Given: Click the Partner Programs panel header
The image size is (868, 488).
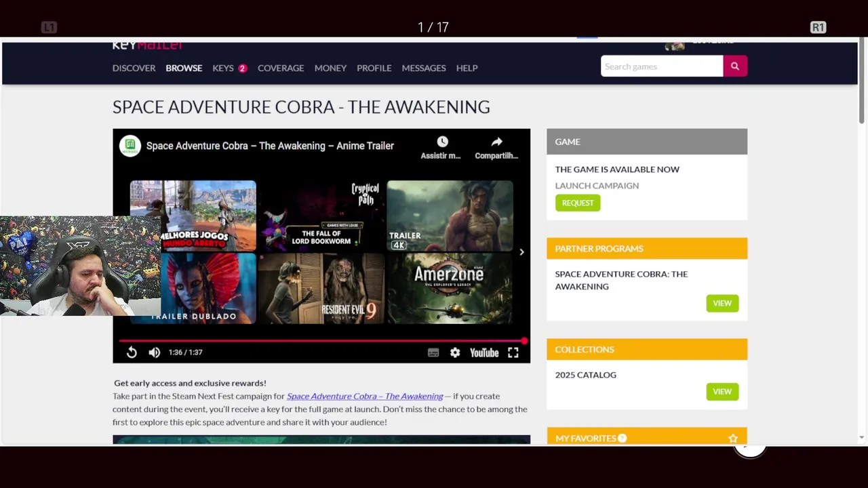Looking at the screenshot, I should [x=647, y=248].
